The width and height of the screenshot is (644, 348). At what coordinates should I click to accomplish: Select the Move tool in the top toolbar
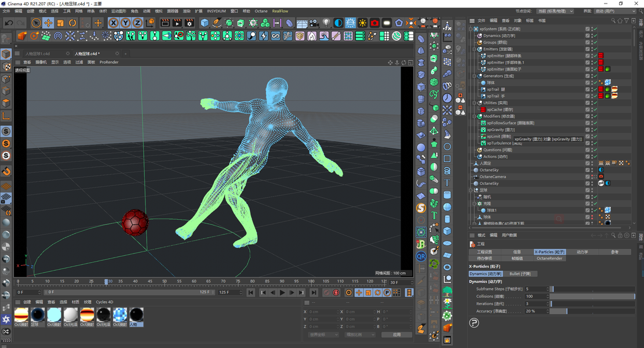(x=48, y=23)
